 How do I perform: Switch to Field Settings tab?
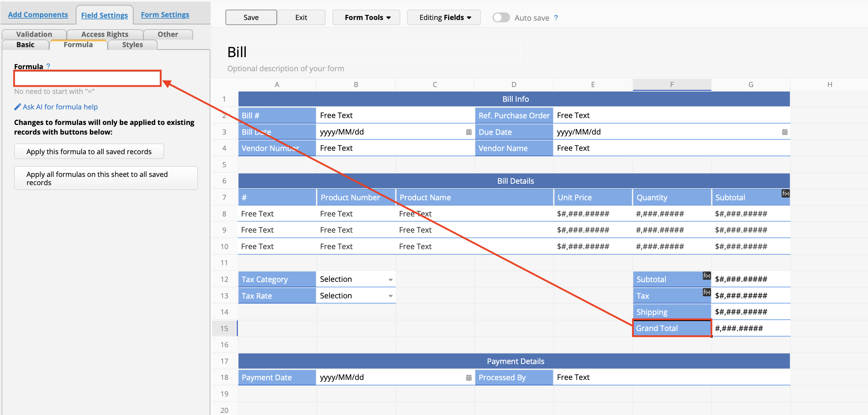104,15
